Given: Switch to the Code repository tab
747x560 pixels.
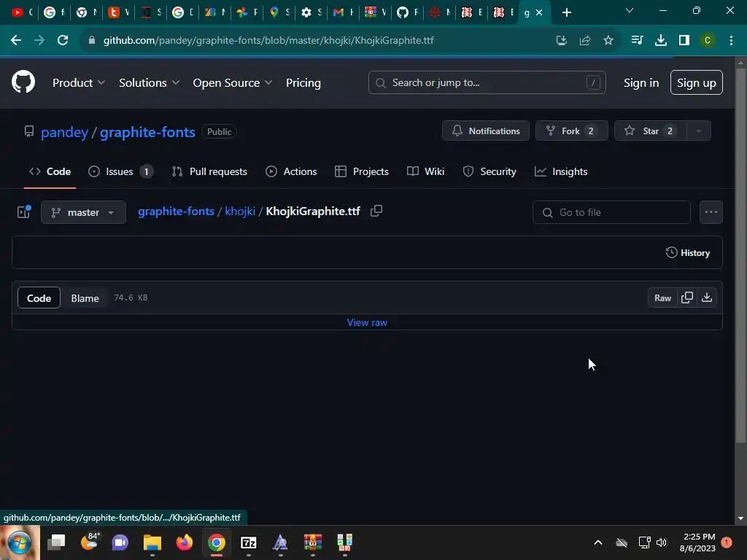Looking at the screenshot, I should point(50,171).
